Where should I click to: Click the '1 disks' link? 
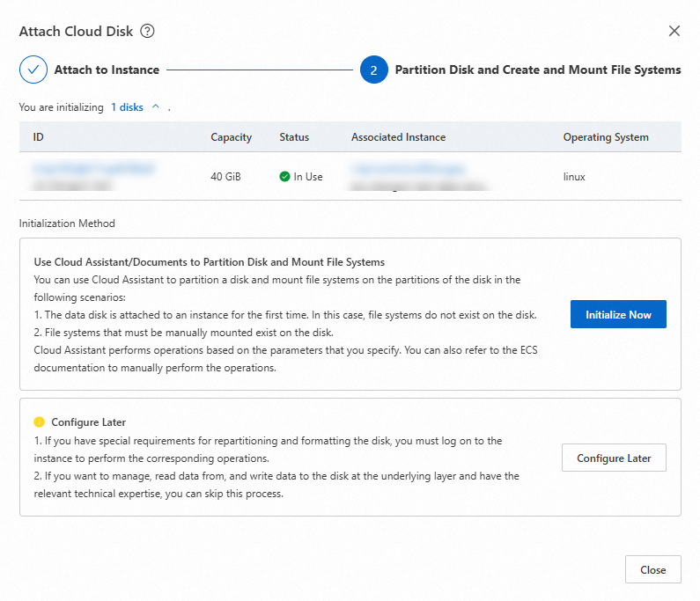tap(127, 107)
